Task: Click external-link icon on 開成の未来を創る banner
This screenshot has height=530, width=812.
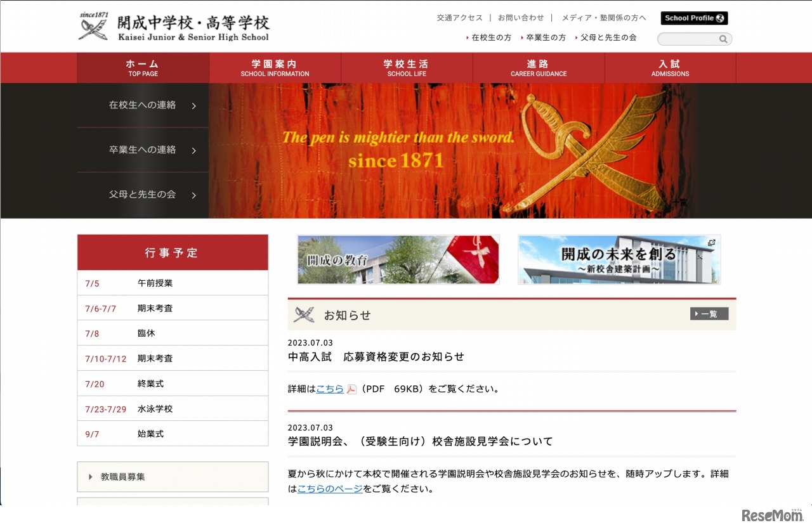Action: click(x=712, y=242)
